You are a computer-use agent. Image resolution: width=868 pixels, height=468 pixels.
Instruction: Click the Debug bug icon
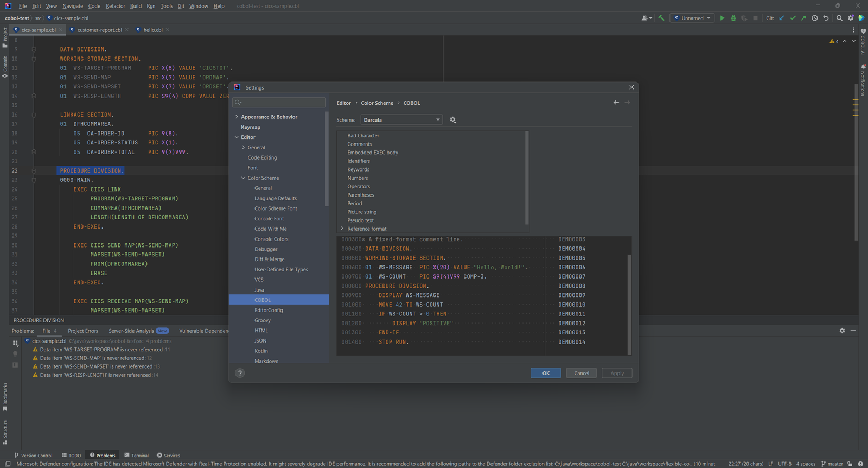pos(733,18)
